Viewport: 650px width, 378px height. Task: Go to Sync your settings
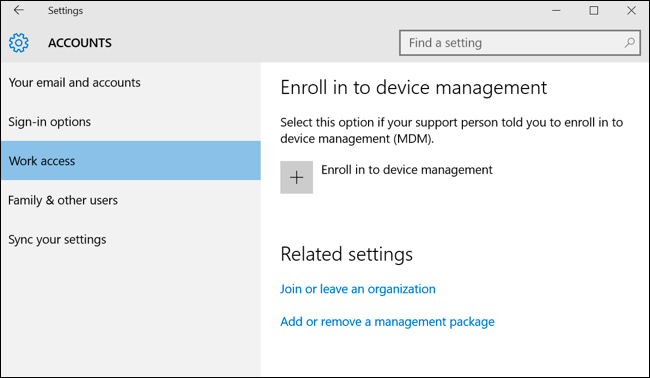pos(131,240)
